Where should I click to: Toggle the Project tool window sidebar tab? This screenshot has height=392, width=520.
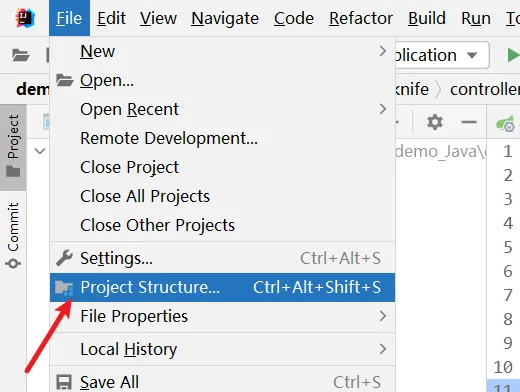[13, 147]
